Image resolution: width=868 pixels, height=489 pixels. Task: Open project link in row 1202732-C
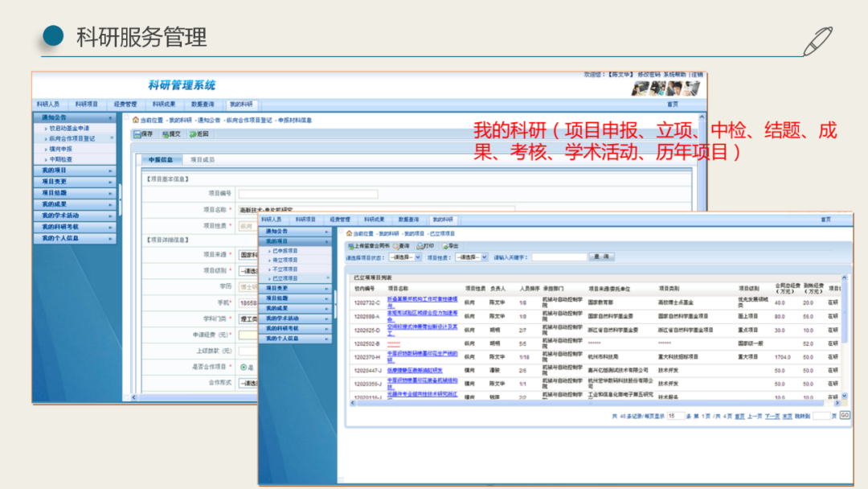pos(423,302)
